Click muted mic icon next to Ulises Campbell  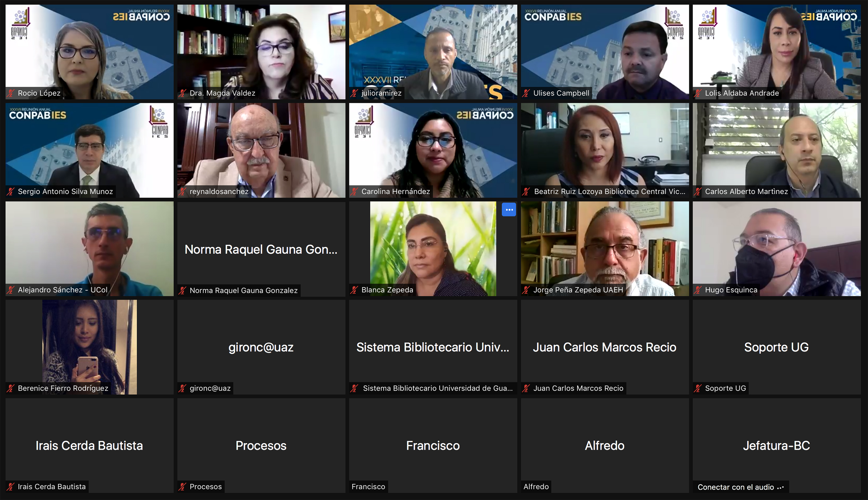[x=526, y=93]
